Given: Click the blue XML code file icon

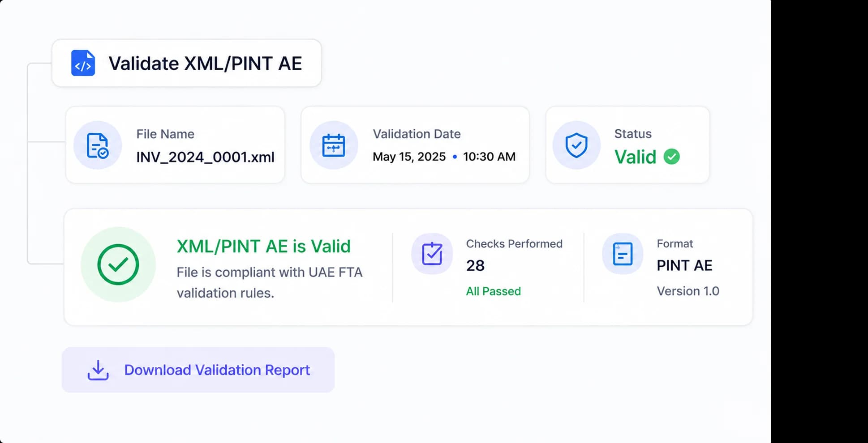Looking at the screenshot, I should 83,63.
